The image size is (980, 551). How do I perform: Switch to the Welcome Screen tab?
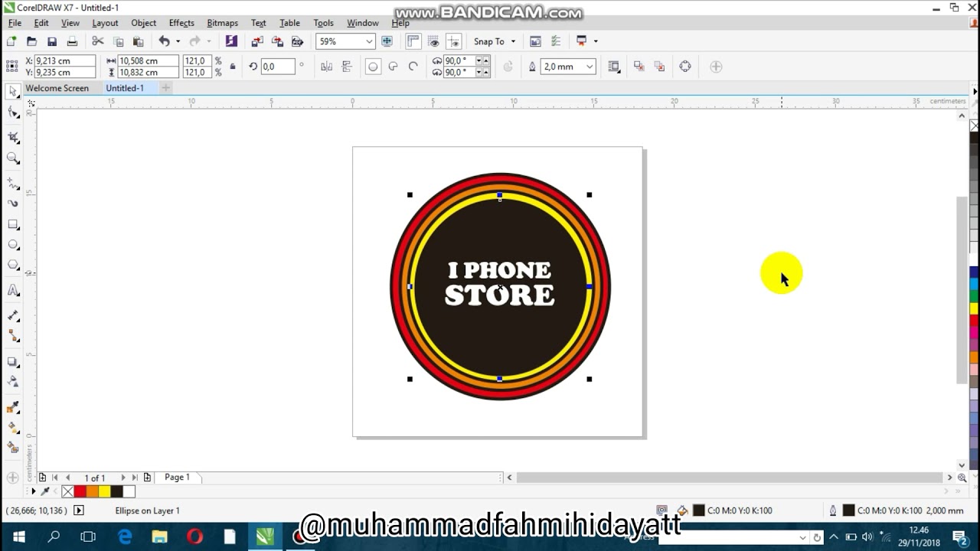pos(57,88)
